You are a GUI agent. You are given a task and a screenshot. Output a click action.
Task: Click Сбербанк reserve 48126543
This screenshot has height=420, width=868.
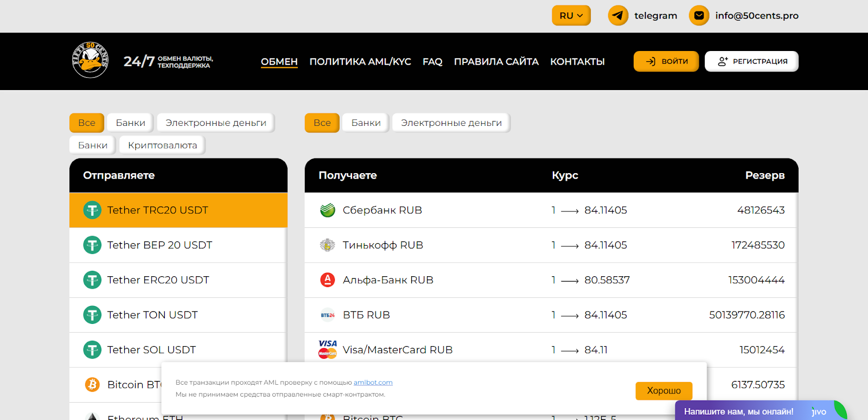tap(761, 210)
